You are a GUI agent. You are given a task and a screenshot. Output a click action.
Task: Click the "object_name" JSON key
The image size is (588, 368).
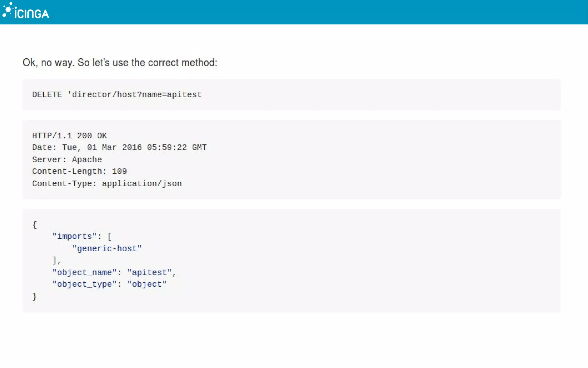84,272
